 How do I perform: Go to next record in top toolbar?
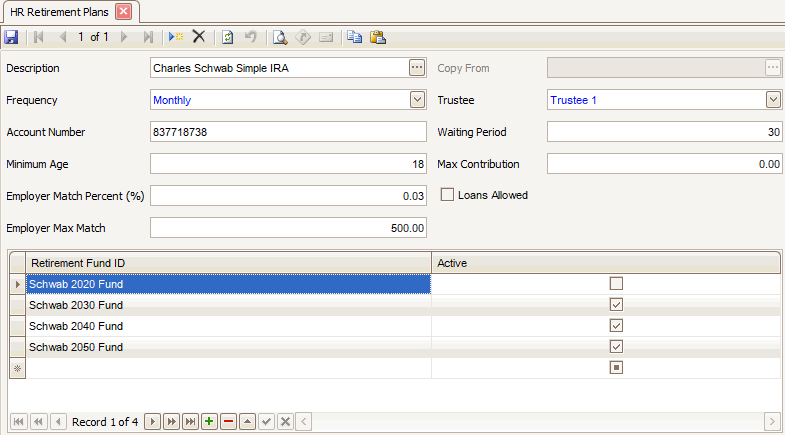click(x=124, y=37)
